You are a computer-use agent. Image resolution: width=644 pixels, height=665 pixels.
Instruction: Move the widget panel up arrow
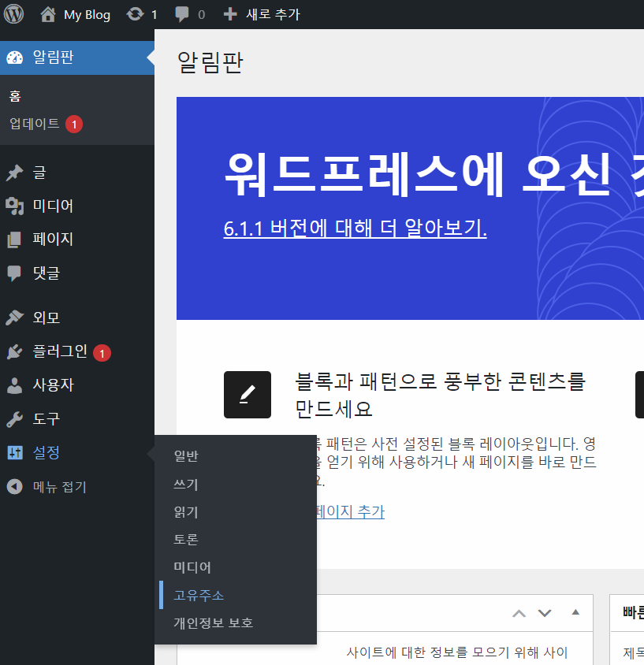tap(519, 613)
